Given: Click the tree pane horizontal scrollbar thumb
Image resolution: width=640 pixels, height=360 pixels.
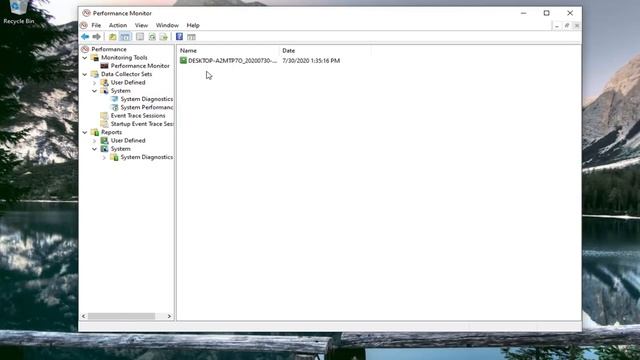Looking at the screenshot, I should tap(121, 316).
